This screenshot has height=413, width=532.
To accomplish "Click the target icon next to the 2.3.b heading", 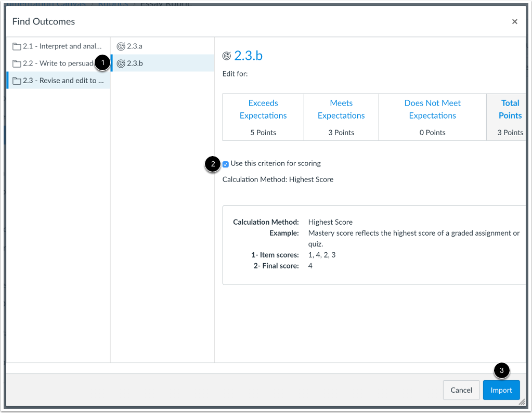I will pos(227,56).
